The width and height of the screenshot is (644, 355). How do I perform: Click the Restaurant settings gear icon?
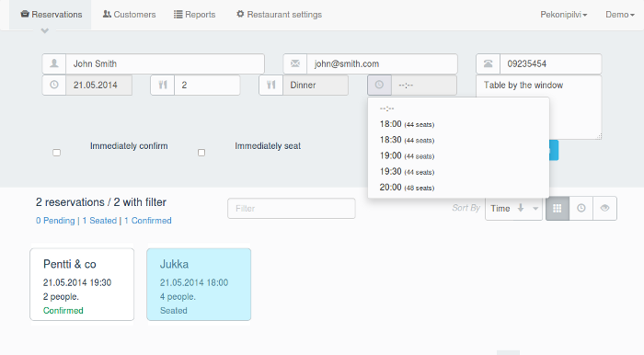[x=240, y=15]
